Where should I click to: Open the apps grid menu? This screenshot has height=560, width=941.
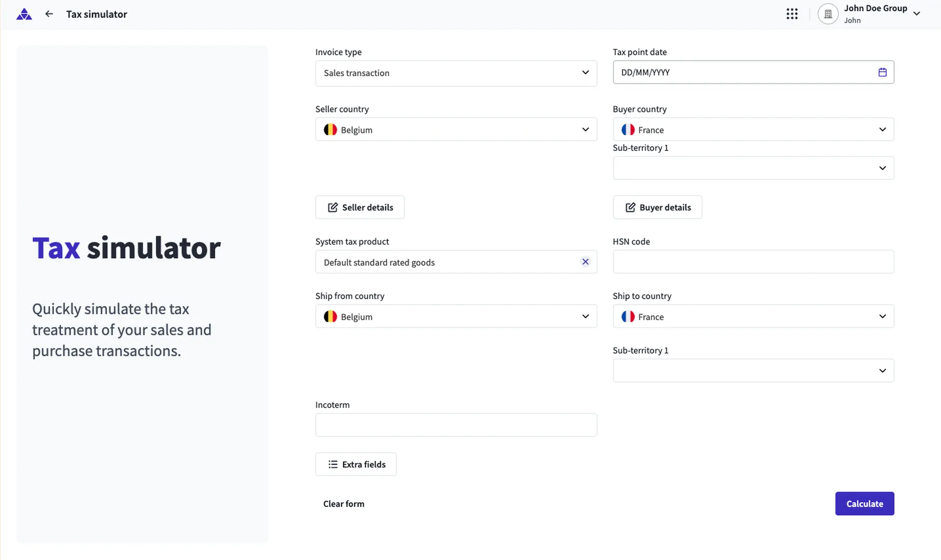click(x=792, y=14)
